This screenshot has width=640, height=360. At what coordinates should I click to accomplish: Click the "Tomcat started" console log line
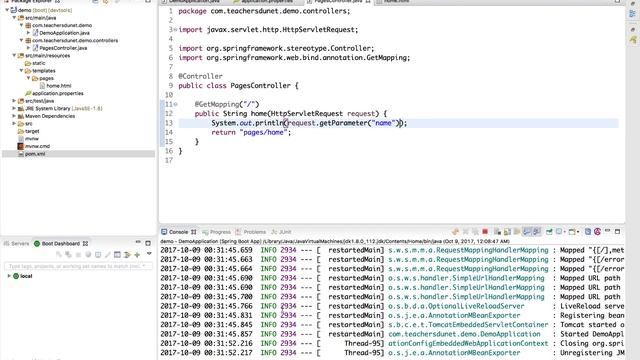pyautogui.click(x=392, y=324)
